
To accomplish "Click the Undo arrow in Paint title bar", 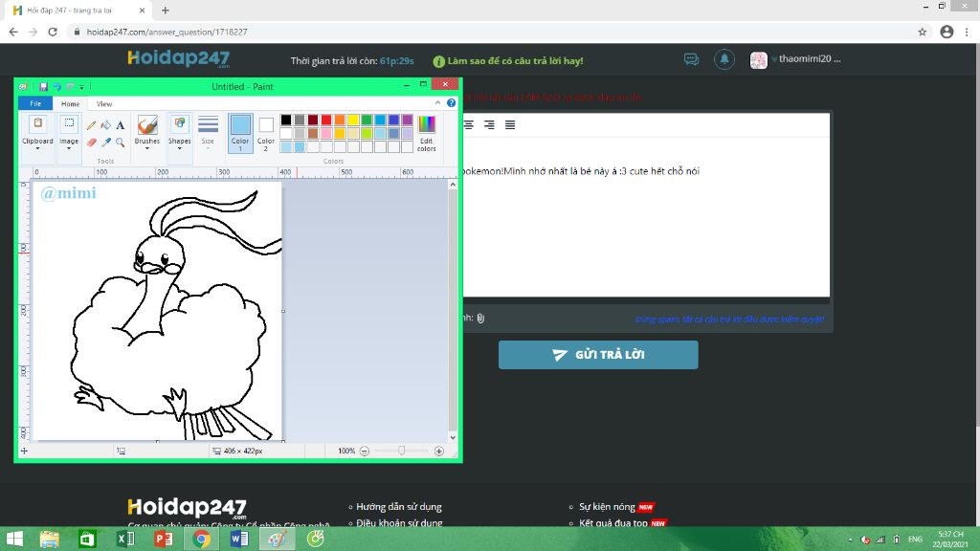I will [x=56, y=87].
